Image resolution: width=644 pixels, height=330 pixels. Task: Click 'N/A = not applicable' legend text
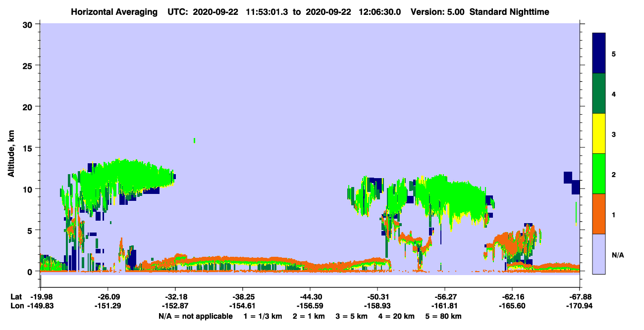click(195, 316)
